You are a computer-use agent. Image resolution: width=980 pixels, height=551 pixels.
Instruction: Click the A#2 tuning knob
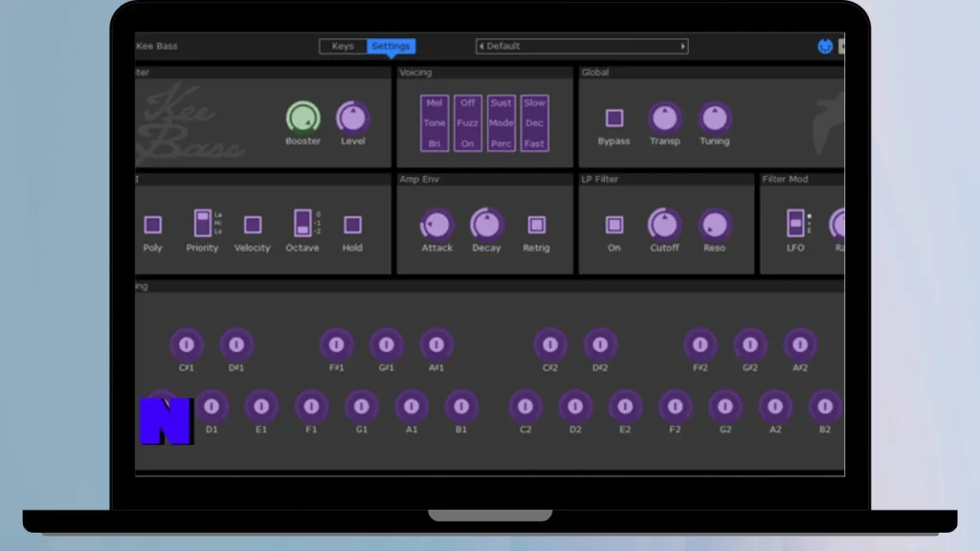(x=800, y=344)
